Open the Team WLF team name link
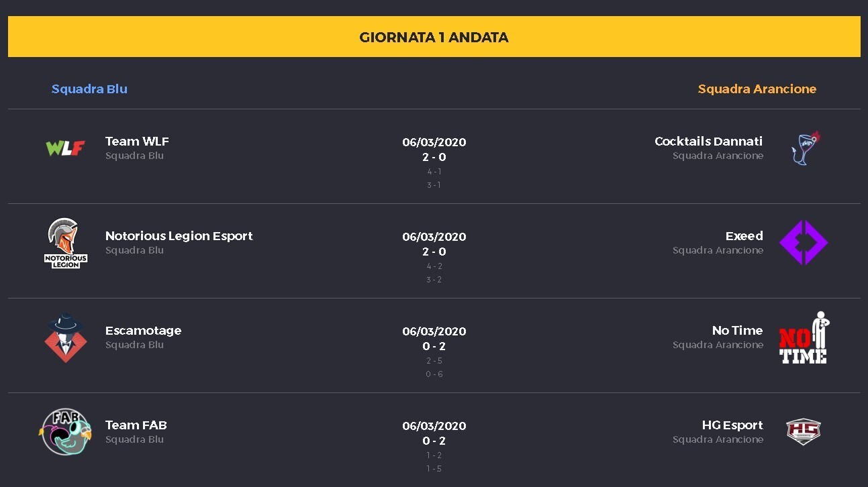Image resolution: width=868 pixels, height=487 pixels. tap(137, 141)
